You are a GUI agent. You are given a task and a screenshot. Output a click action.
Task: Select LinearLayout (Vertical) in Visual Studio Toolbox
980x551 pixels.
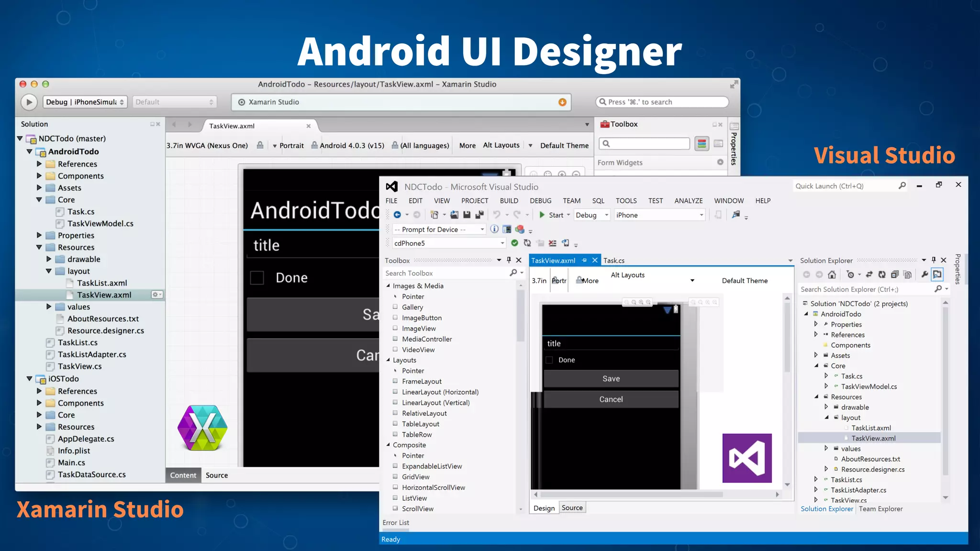435,402
